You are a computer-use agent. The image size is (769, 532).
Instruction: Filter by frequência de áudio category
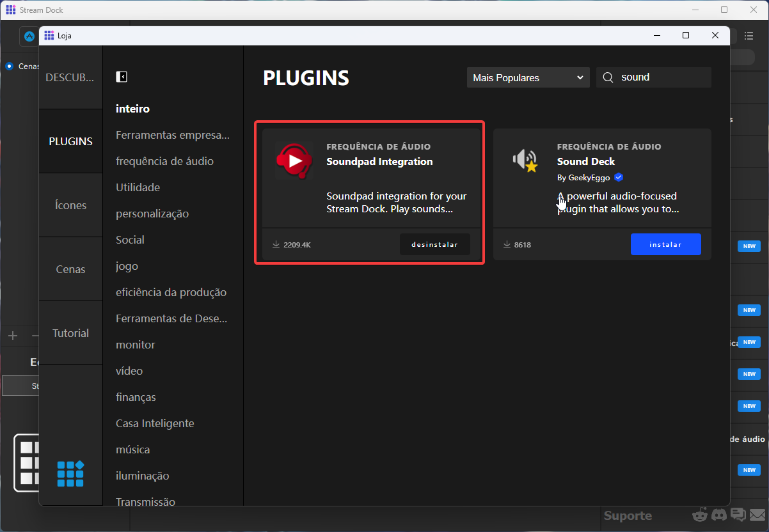164,161
